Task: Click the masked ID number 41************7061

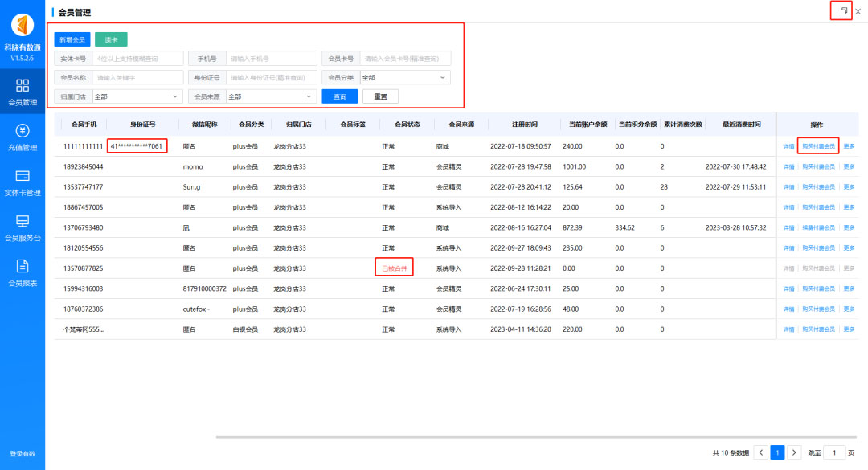Action: [136, 146]
